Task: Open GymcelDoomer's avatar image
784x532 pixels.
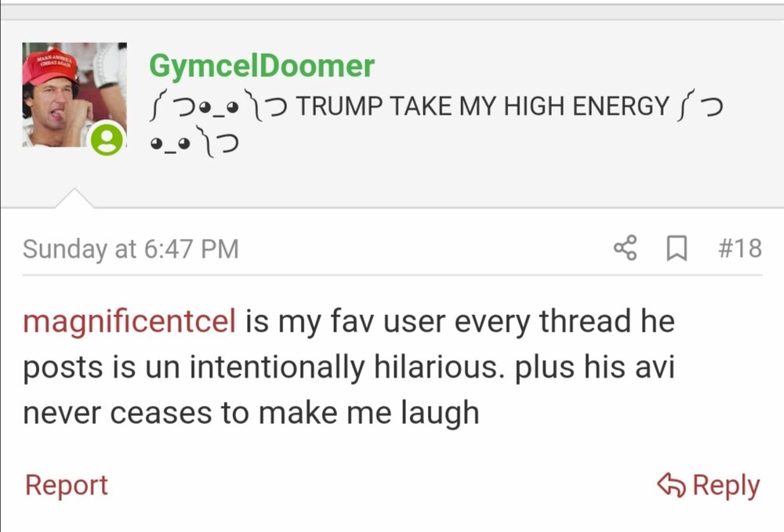Action: (x=74, y=95)
